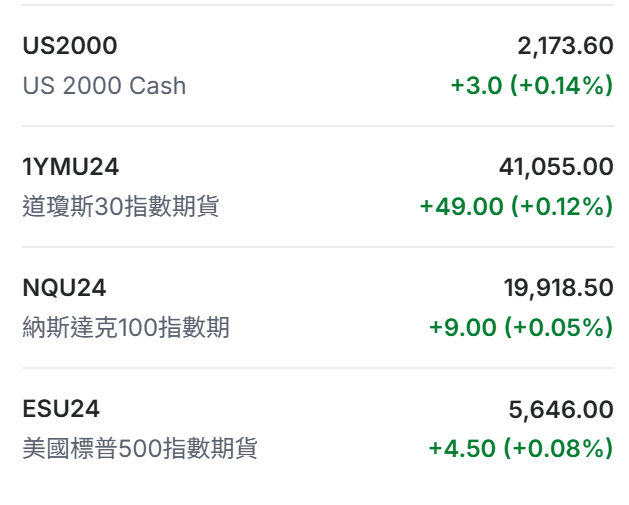Click the +9.00 change amount
The height and width of the screenshot is (505, 629).
465,328
